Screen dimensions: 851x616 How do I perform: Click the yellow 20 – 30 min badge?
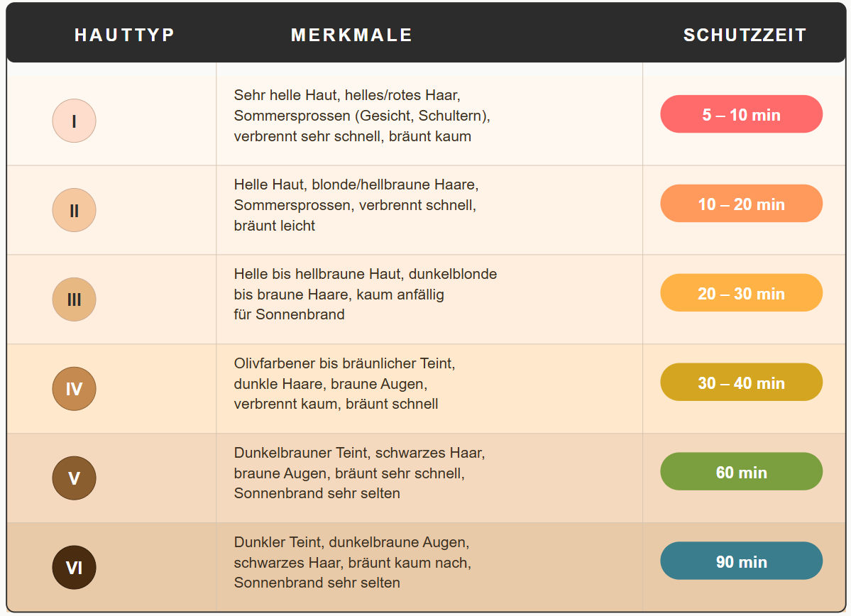point(742,293)
